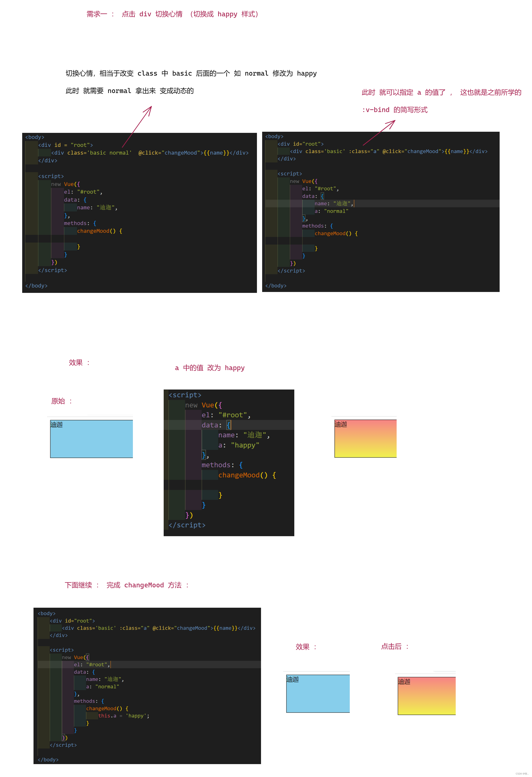Viewport: 532px width, 777px height.
Task: Click the a: "normal" line in the top-right snippet
Action: [x=331, y=211]
